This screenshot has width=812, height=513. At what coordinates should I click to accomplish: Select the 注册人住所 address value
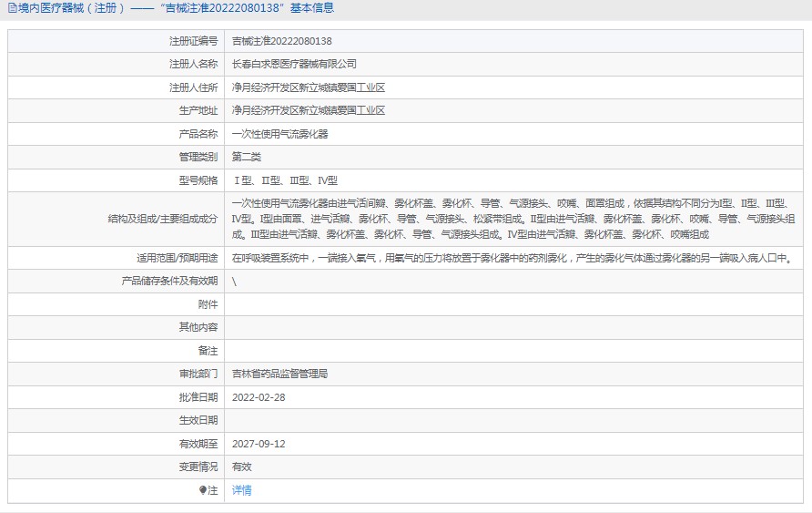click(x=308, y=87)
